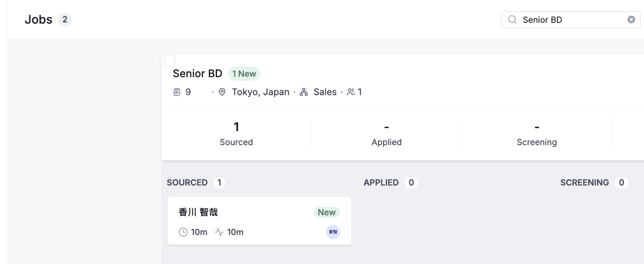Screen dimensions: 644x264
Task: Click the New tag on candidate card
Action: point(327,213)
